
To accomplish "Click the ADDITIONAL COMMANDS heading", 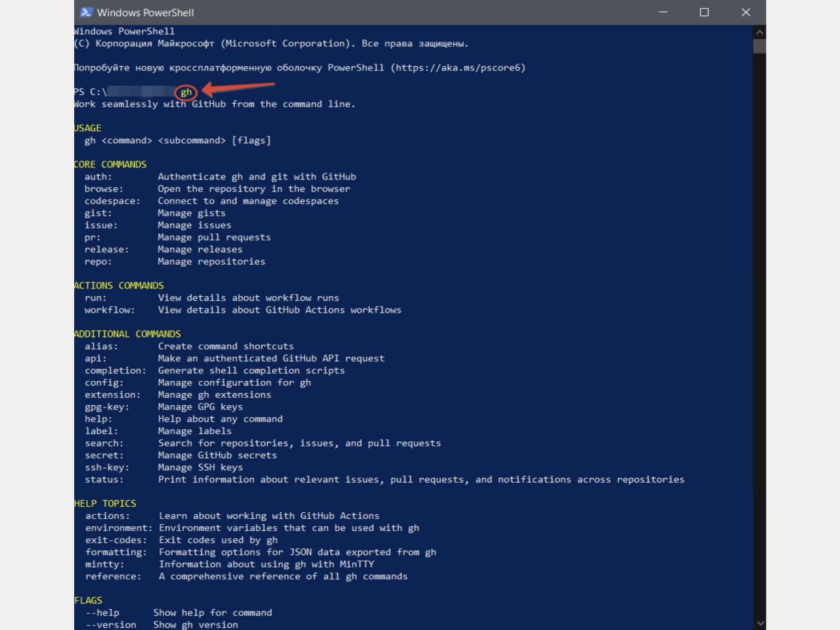I will tap(128, 334).
